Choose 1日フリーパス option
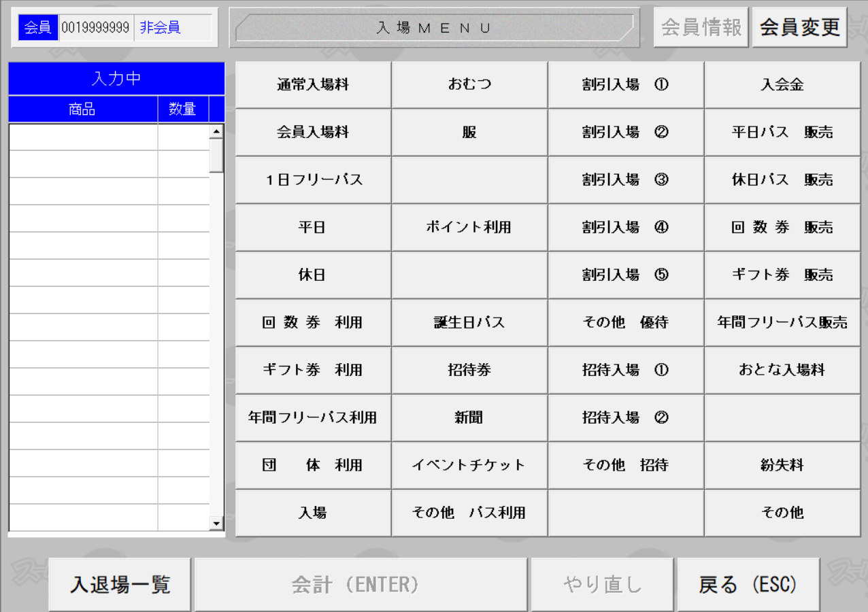868x612 pixels. click(x=313, y=180)
